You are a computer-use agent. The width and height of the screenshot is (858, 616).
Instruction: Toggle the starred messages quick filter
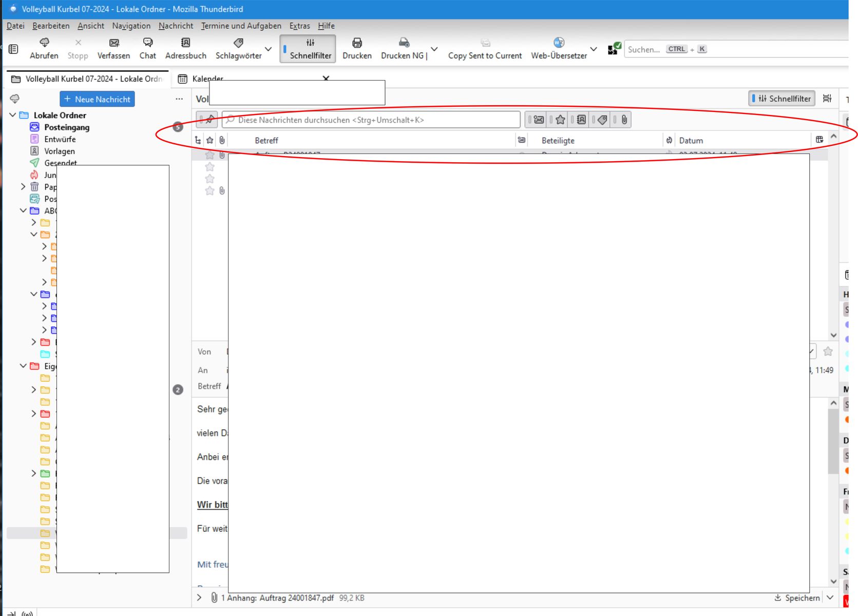tap(560, 120)
